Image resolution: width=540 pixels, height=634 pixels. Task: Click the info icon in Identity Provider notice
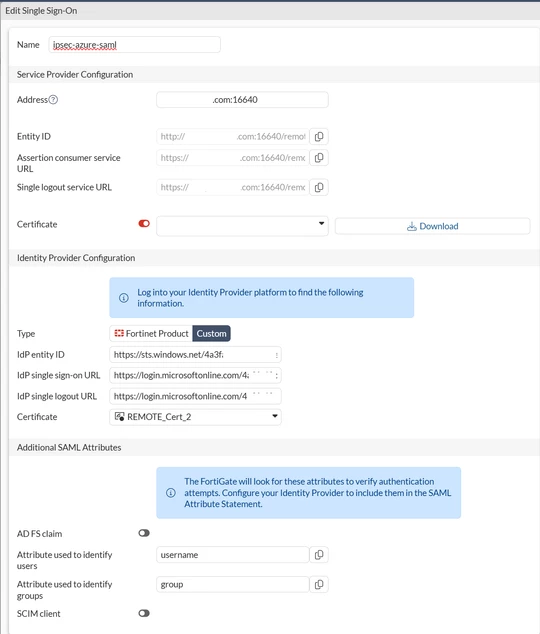[124, 298]
